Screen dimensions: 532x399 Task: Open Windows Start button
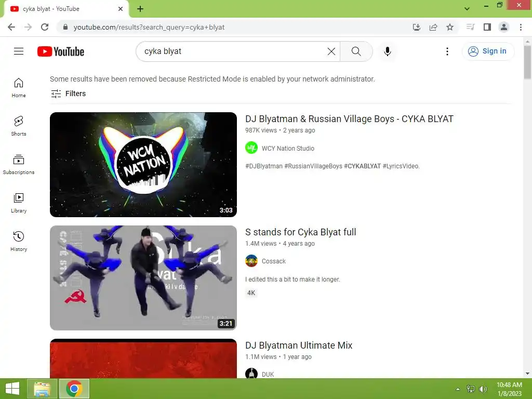[12, 389]
